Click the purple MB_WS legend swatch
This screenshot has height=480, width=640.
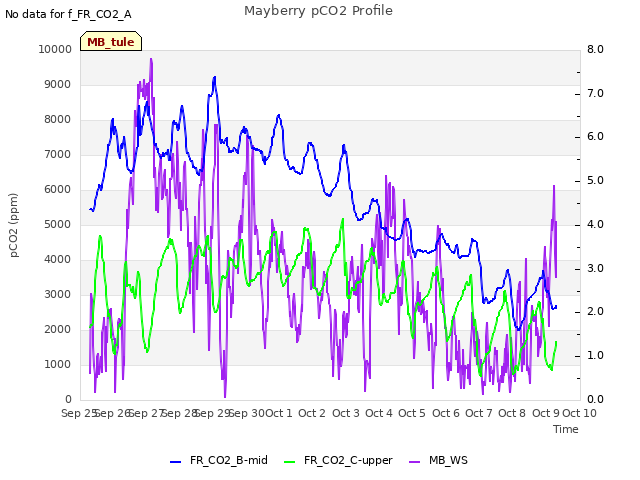coord(414,462)
